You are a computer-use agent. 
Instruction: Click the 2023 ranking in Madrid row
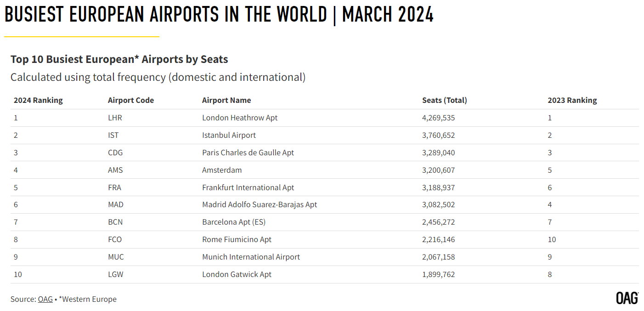(550, 204)
